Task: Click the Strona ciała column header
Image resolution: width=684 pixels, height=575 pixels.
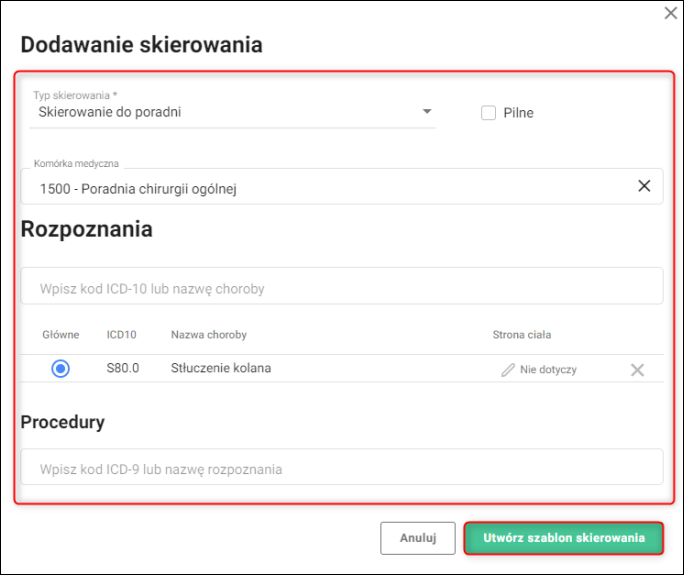Action: coord(521,334)
